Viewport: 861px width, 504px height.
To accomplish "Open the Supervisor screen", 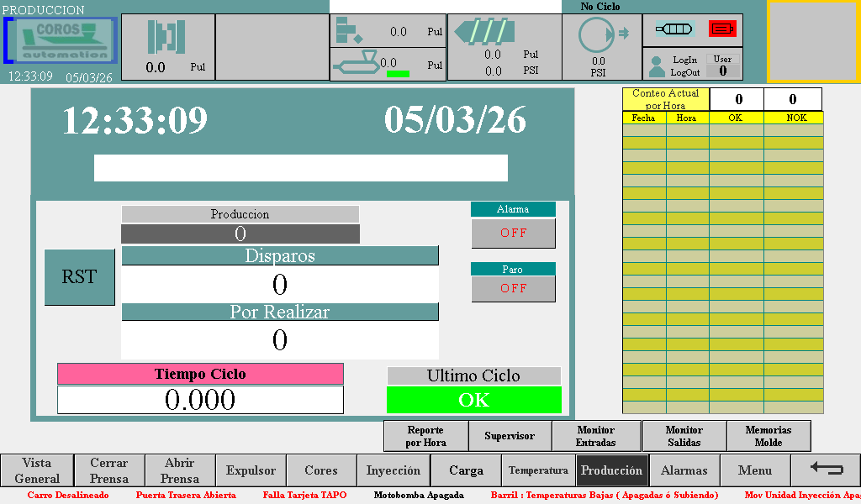I will pyautogui.click(x=510, y=436).
